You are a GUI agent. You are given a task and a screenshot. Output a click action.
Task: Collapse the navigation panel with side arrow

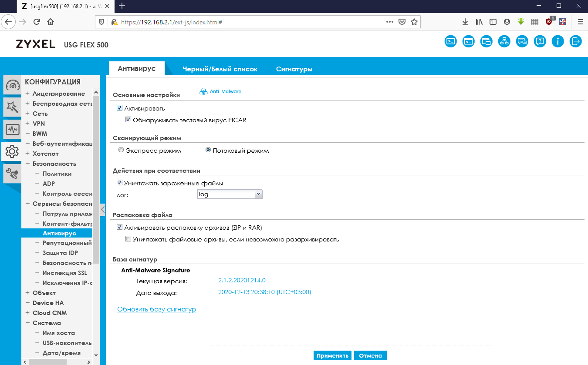[x=103, y=210]
